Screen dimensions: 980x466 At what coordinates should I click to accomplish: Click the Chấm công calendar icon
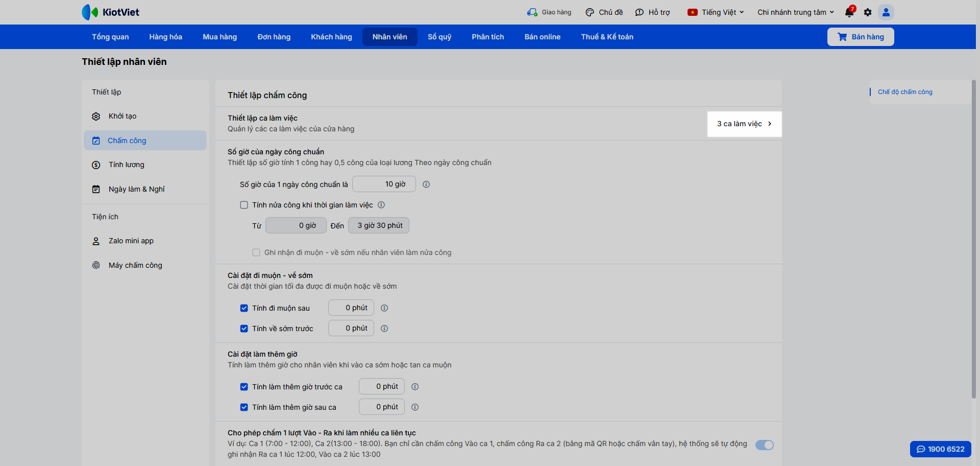[96, 141]
